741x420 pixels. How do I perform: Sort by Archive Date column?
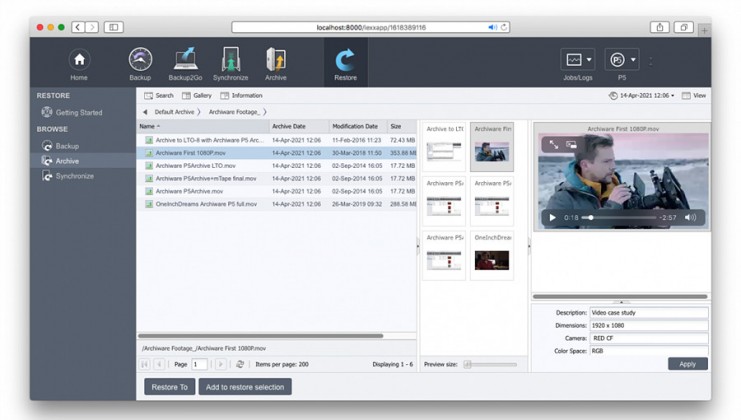coord(299,126)
